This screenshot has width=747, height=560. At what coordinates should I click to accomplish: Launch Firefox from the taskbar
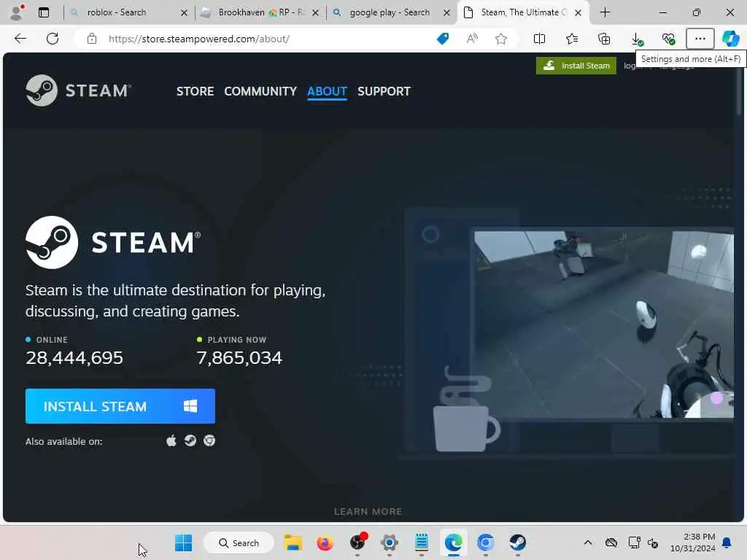325,542
